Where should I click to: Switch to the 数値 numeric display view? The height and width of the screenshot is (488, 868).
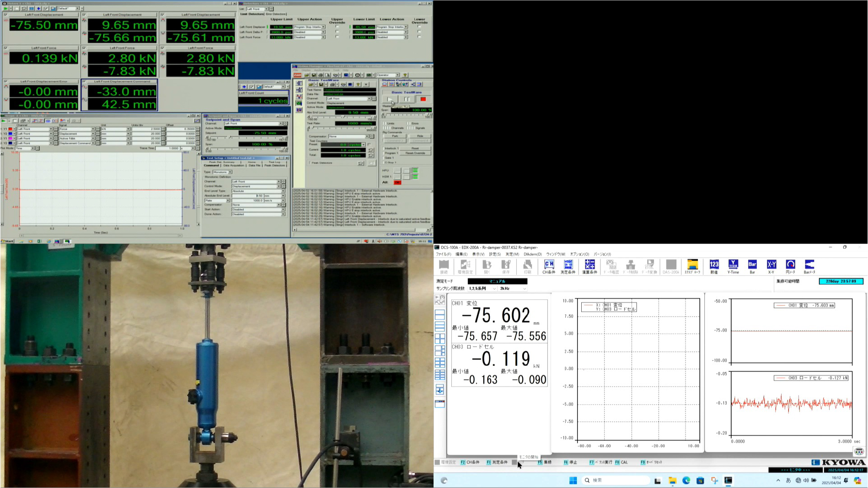(714, 266)
